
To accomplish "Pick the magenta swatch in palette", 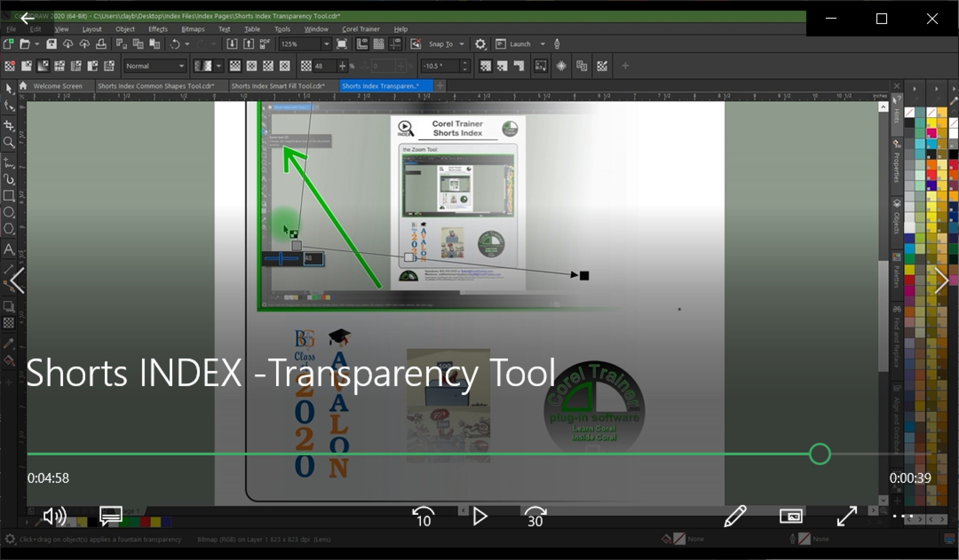I will pos(931,133).
